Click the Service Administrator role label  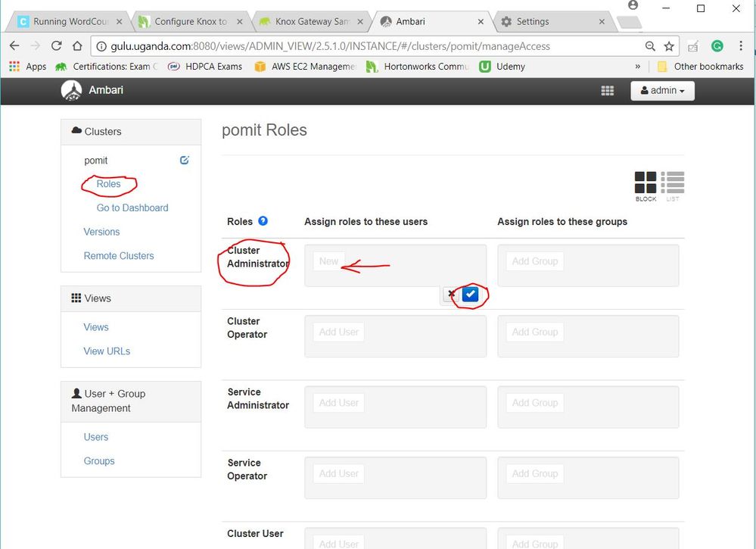click(258, 399)
